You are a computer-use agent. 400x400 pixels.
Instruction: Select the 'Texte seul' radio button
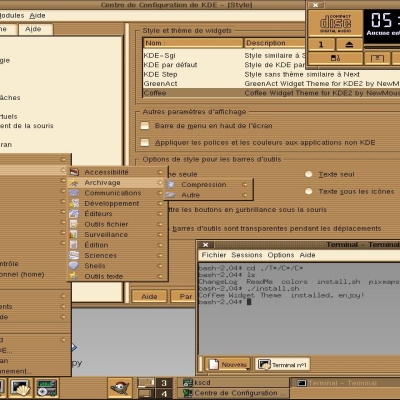point(309,174)
